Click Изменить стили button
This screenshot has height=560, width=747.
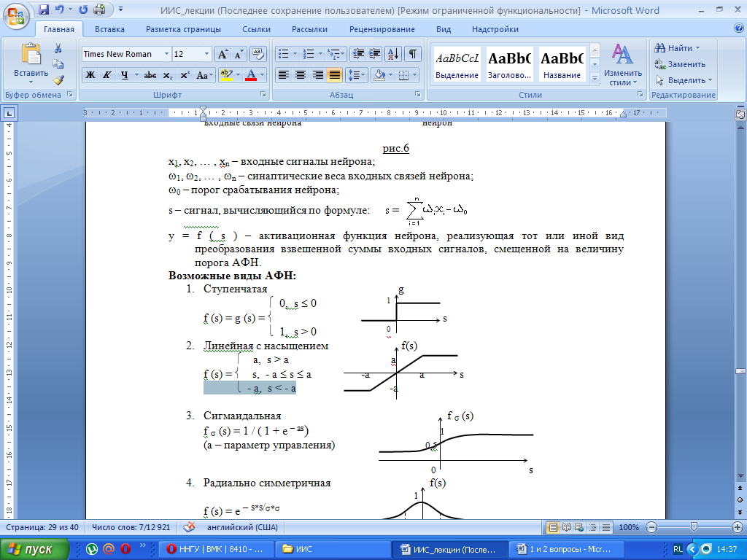(623, 65)
